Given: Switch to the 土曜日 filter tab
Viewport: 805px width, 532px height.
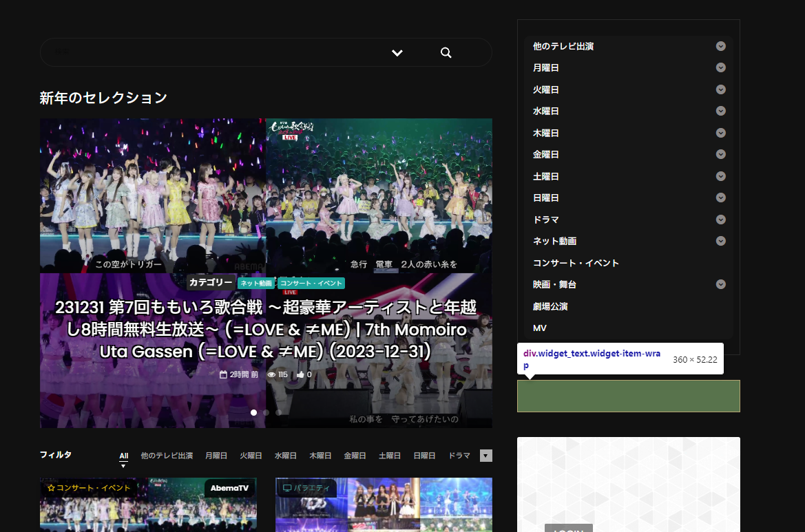Looking at the screenshot, I should 390,455.
